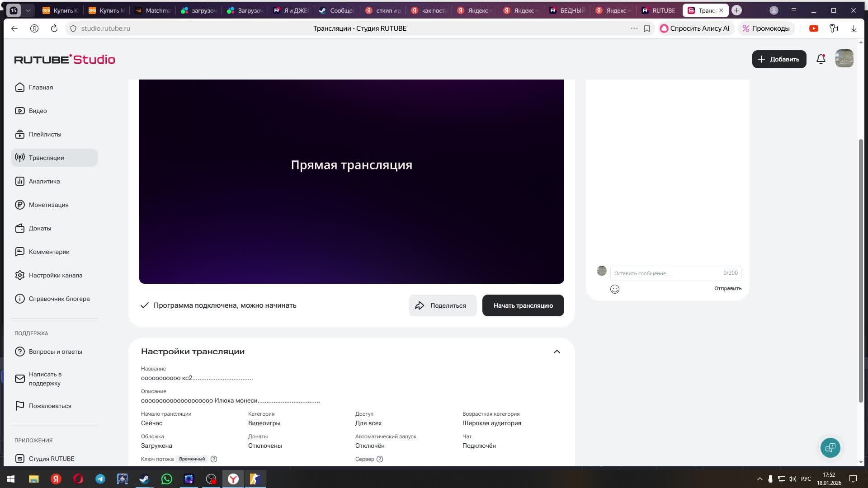Image resolution: width=868 pixels, height=488 pixels.
Task: Click Отправить in chat
Action: 728,288
